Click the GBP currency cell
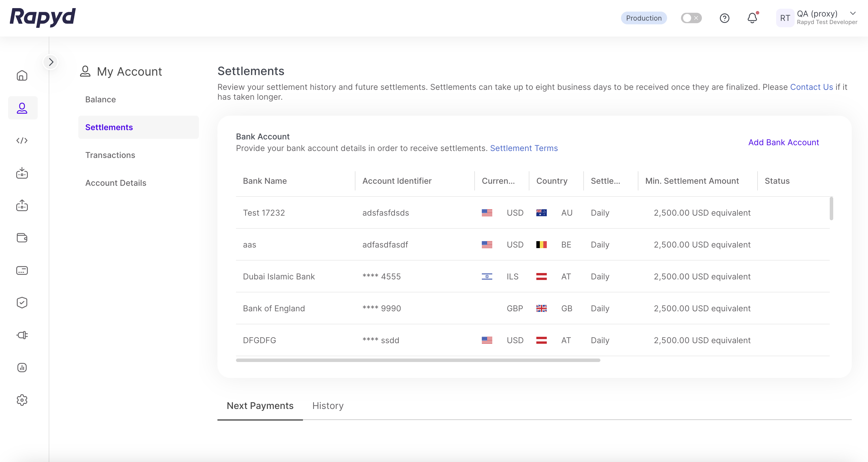The width and height of the screenshot is (868, 462). (515, 308)
